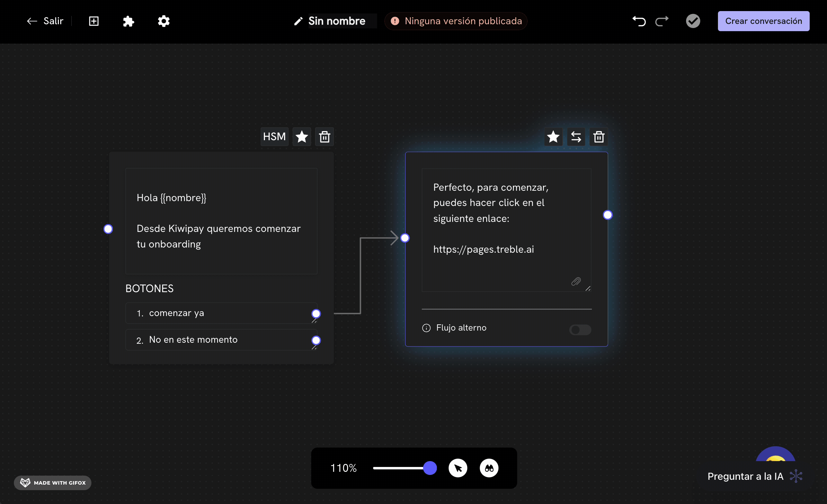Open the puzzle piece integrations icon
This screenshot has height=504, width=827.
tap(128, 21)
